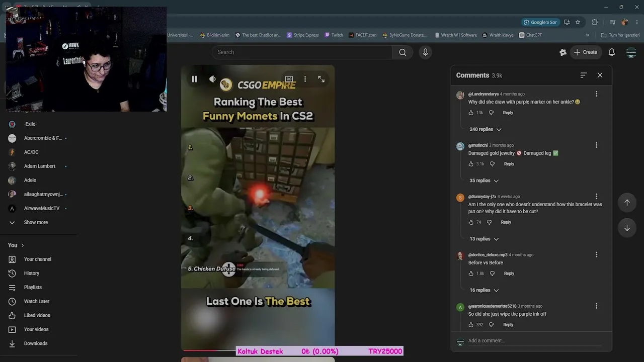Image resolution: width=644 pixels, height=362 pixels.
Task: Like the comment by @mufinchi
Action: point(471,164)
